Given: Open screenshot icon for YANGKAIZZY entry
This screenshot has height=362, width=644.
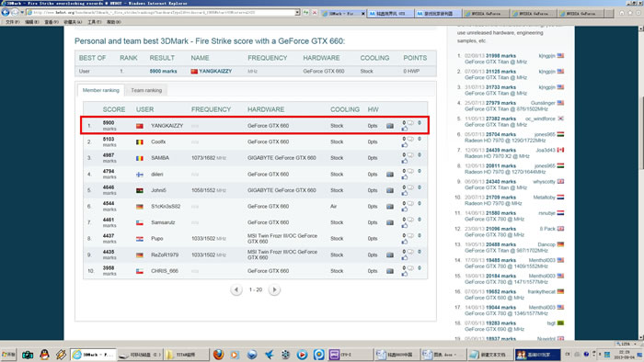Looking at the screenshot, I should coord(390,126).
